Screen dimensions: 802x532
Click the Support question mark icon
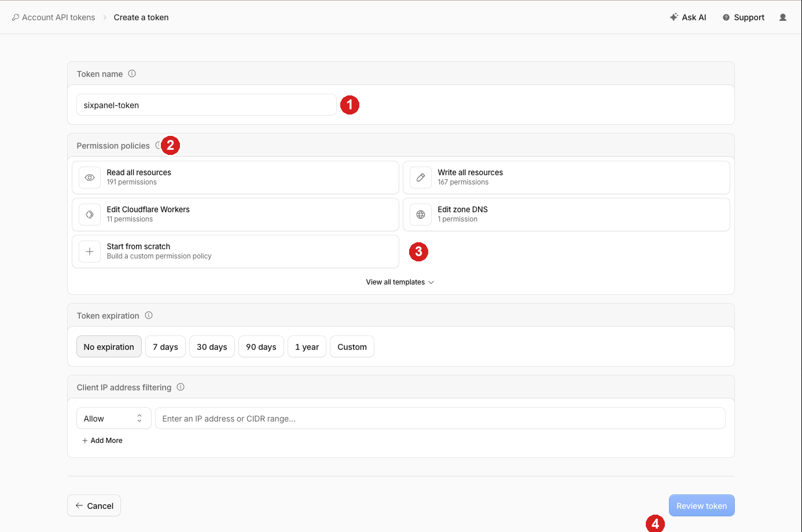726,17
